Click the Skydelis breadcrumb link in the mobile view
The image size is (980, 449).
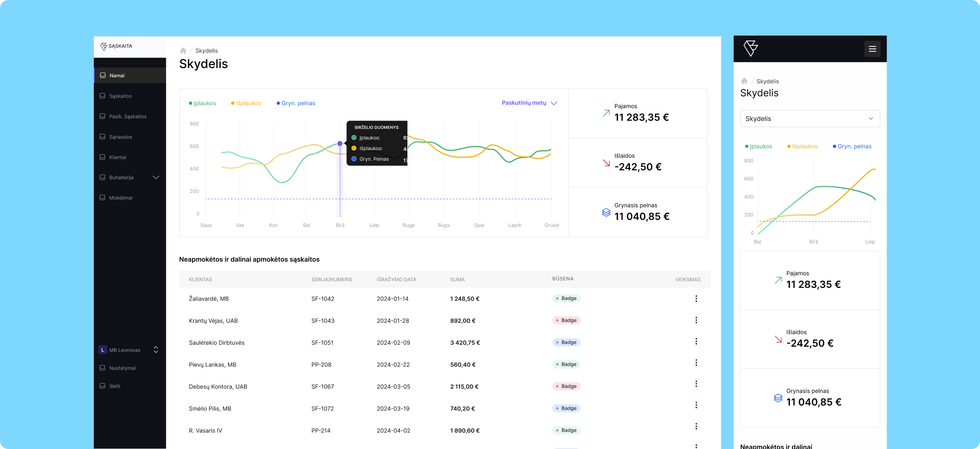coord(768,81)
